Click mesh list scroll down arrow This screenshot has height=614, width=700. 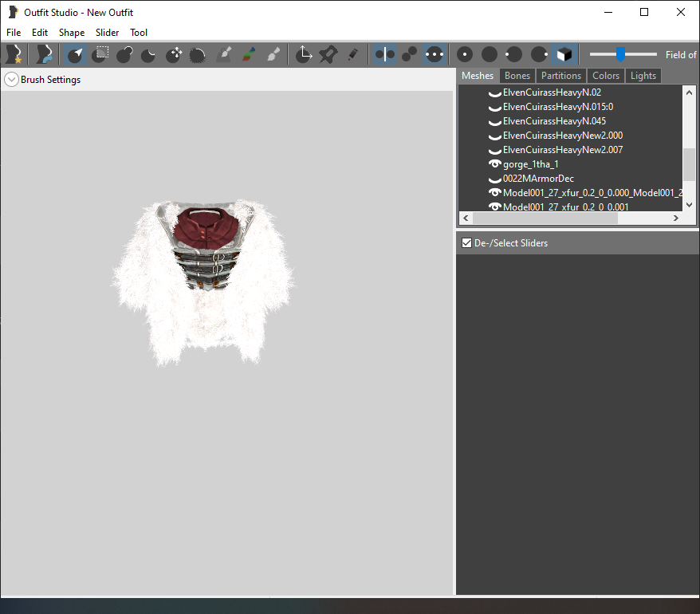(689, 205)
